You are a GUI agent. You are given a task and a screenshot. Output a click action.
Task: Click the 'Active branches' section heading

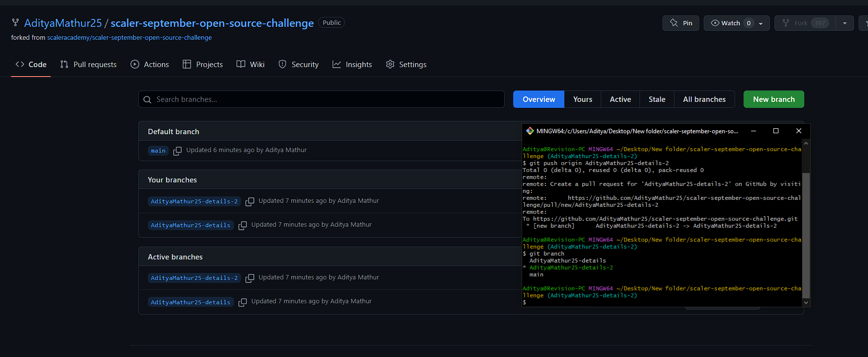tap(175, 257)
